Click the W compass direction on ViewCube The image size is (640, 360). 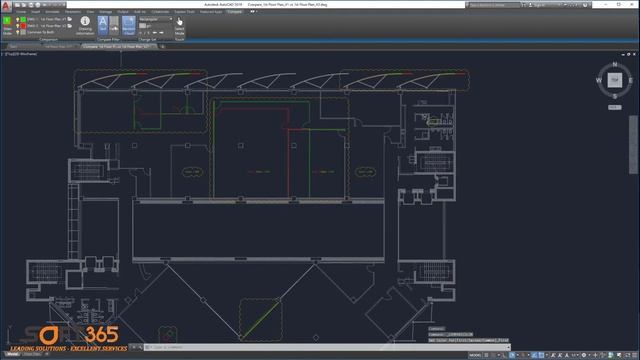(x=599, y=80)
